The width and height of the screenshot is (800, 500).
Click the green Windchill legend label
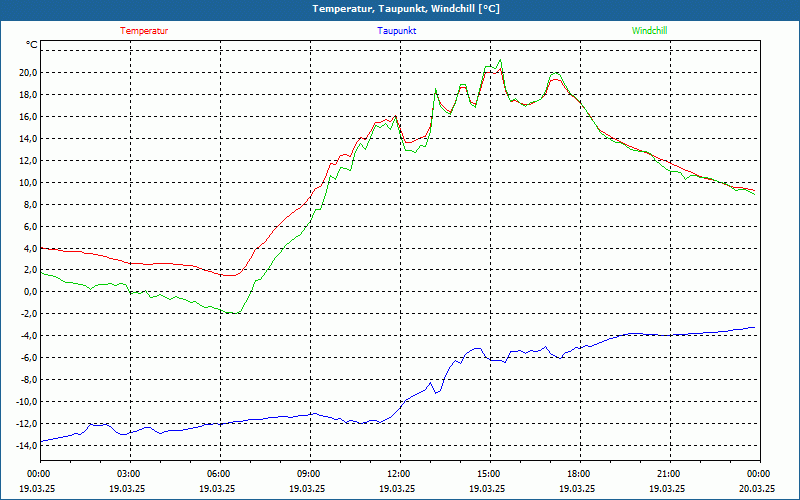click(650, 31)
